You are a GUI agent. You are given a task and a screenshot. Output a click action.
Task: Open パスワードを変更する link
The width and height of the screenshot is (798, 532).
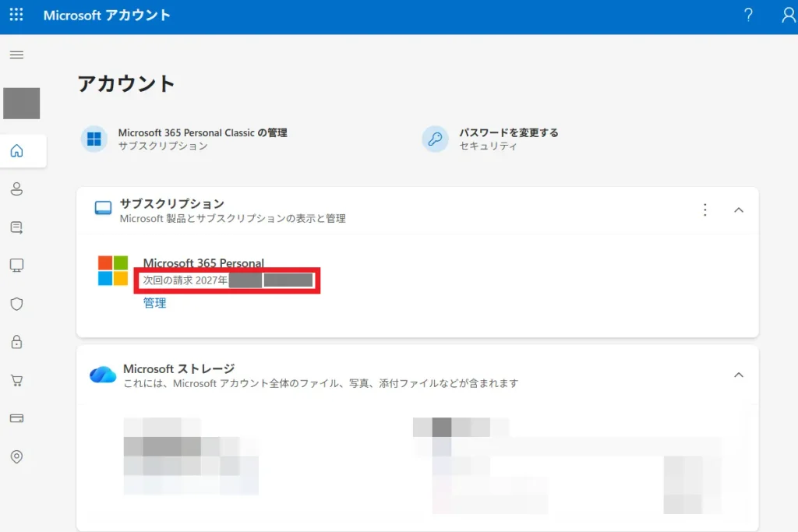[509, 132]
